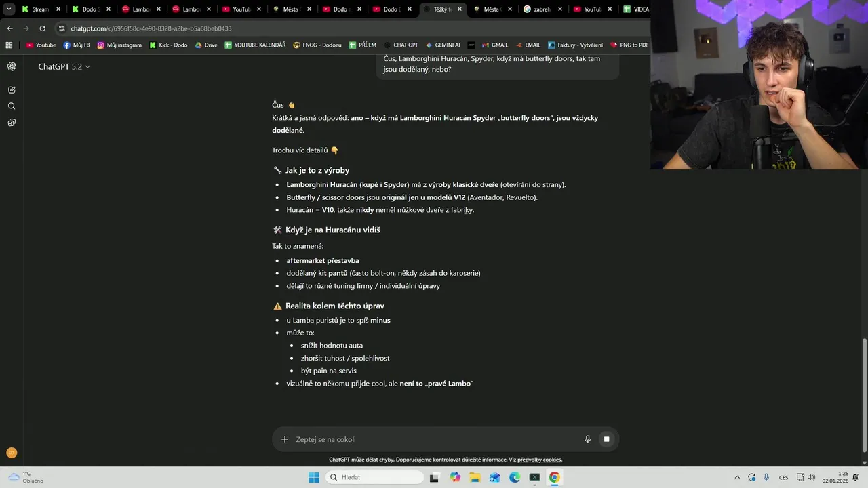Open the Můj instagram bookmark
Screen dimensions: 868x488
[x=119, y=45]
